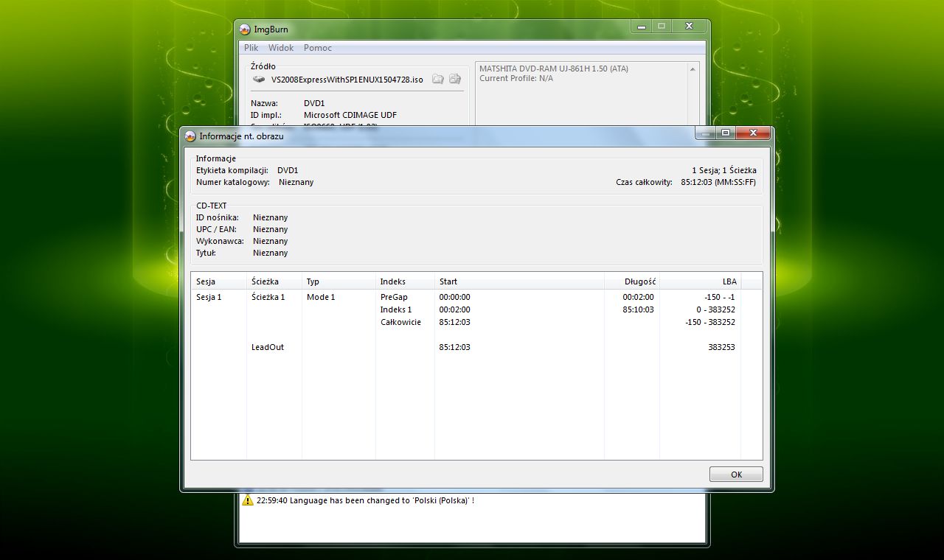The image size is (944, 560).
Task: Select the LeadOut row
Action: click(x=268, y=347)
